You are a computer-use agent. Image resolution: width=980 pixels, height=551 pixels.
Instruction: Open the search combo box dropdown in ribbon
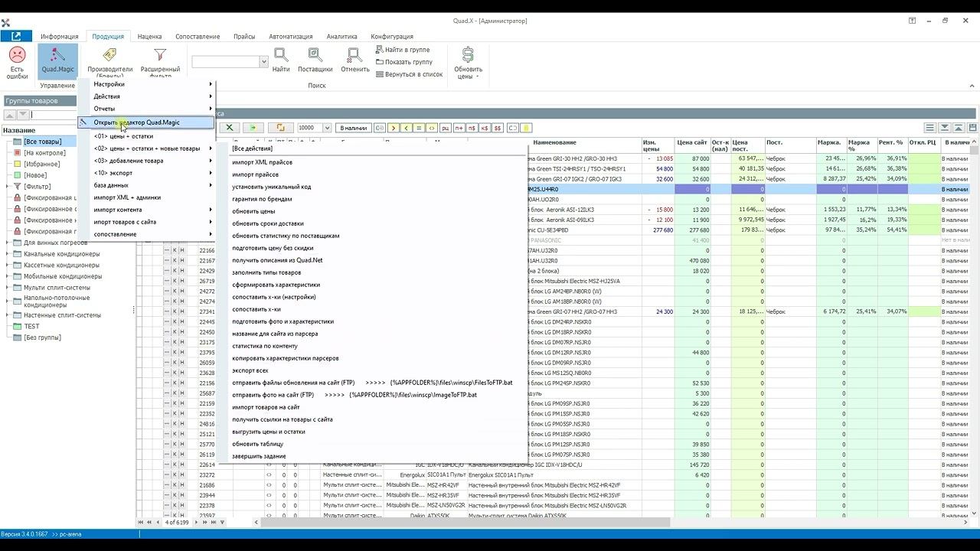[264, 62]
